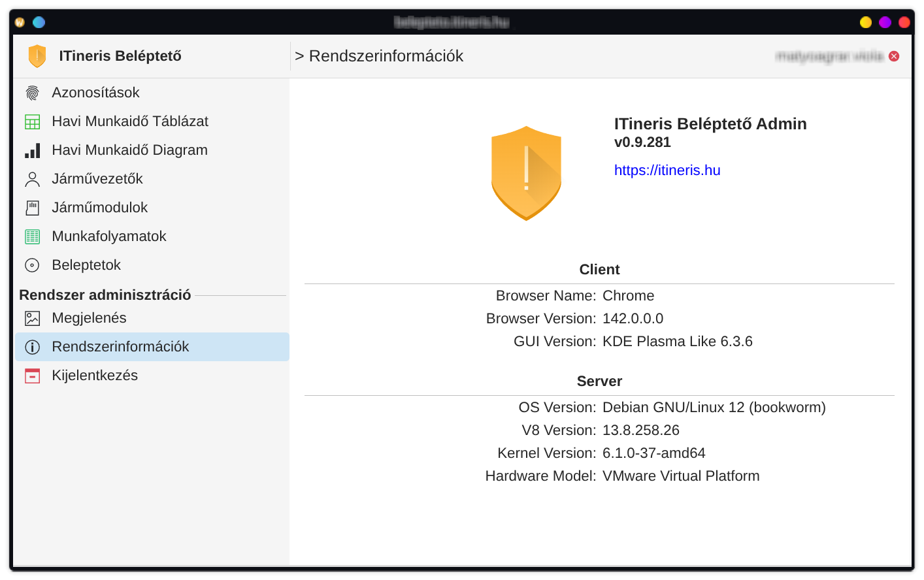Viewport: 924px width, 580px height.
Task: Open the Járművezetők section
Action: click(x=97, y=179)
